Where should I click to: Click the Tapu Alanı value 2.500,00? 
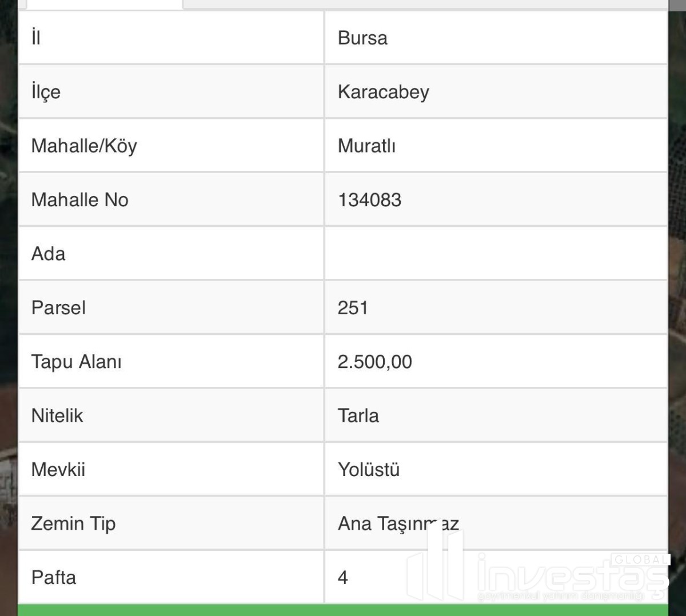click(x=374, y=362)
